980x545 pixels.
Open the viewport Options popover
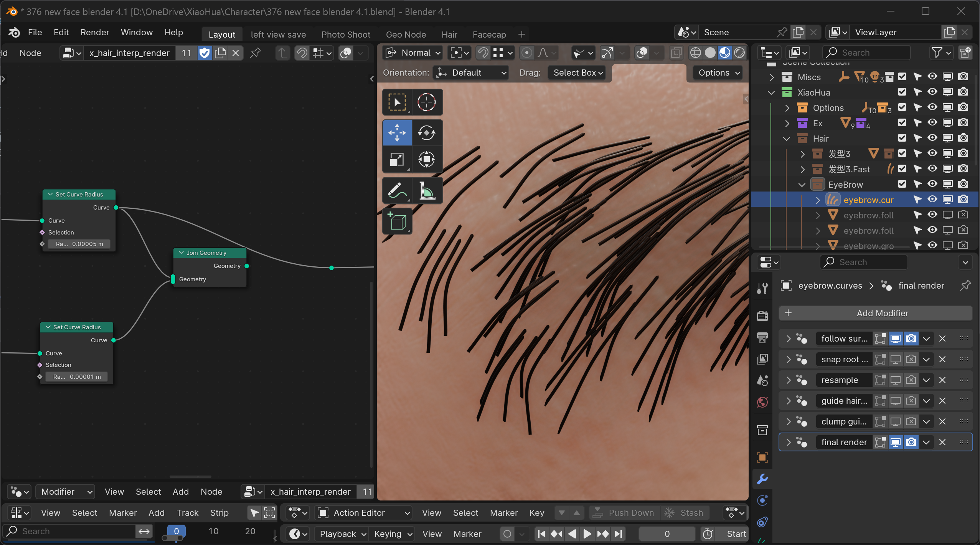coord(718,73)
